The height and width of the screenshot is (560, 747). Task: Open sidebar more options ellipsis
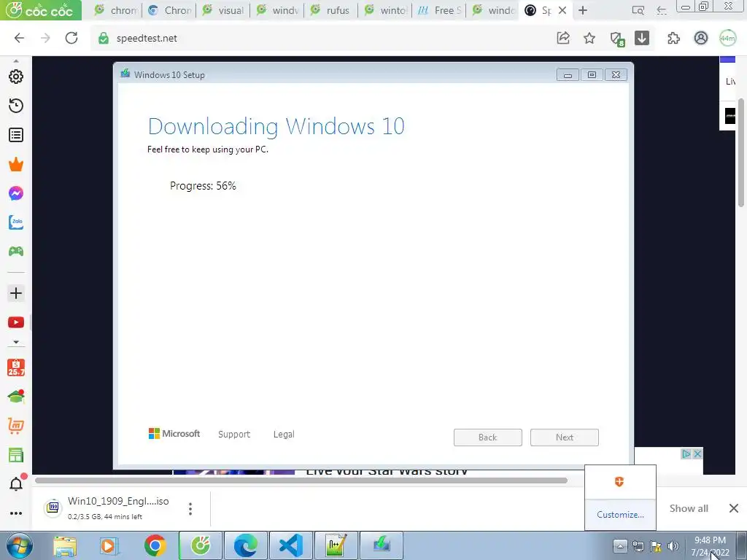pos(16,513)
